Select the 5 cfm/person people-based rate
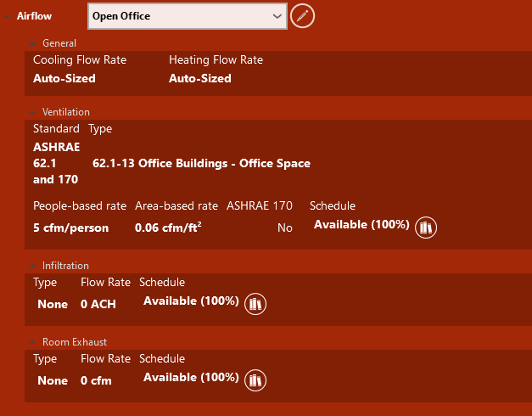The image size is (532, 416). pyautogui.click(x=71, y=228)
